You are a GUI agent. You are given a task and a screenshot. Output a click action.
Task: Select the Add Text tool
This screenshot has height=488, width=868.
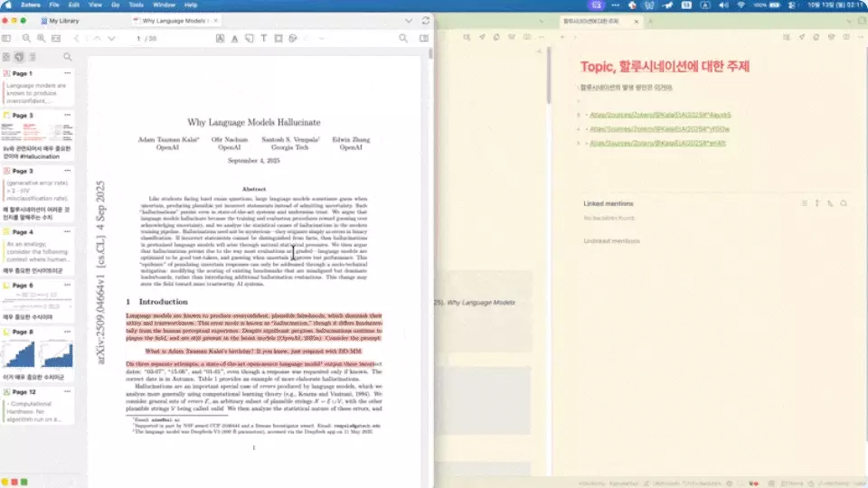click(263, 38)
